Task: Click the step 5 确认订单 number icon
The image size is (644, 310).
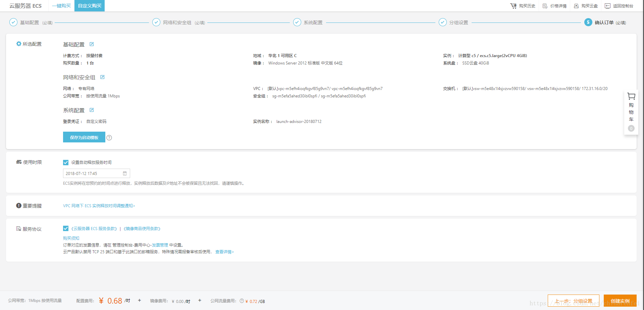Action: 588,22
